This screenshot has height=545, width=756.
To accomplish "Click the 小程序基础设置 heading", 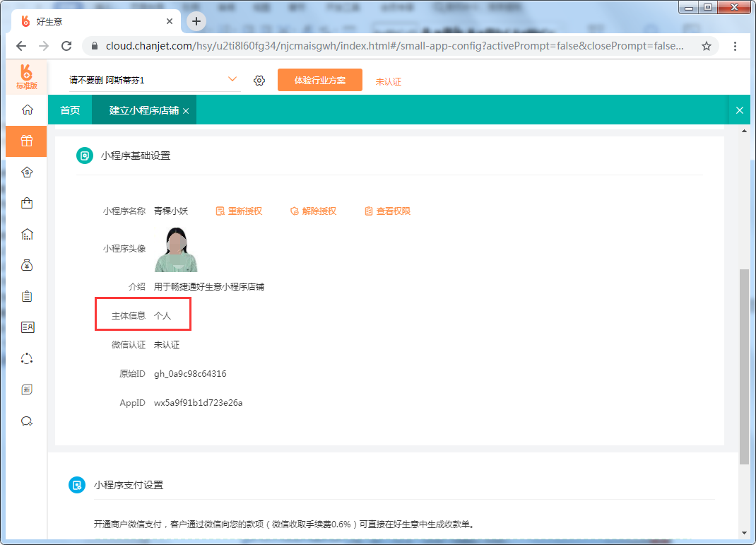I will pyautogui.click(x=136, y=156).
